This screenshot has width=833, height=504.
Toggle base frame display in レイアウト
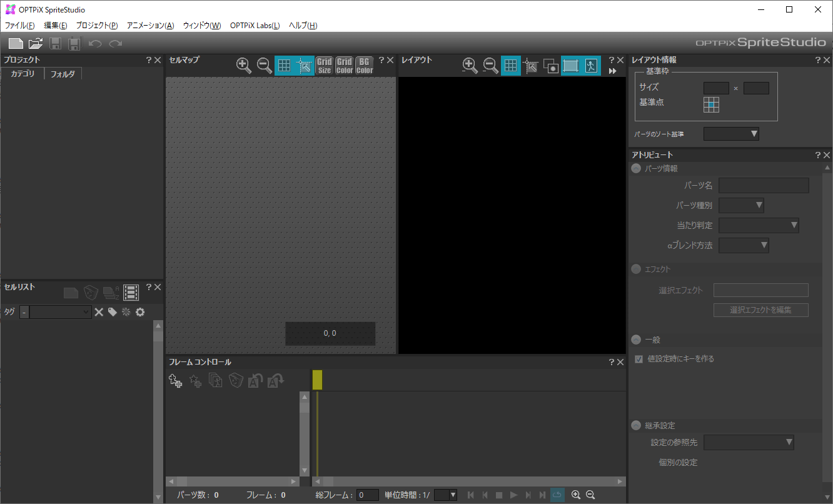coord(570,65)
